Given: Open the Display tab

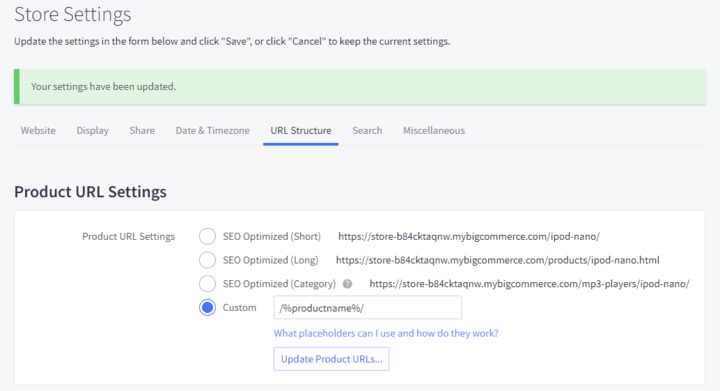Looking at the screenshot, I should (x=93, y=130).
